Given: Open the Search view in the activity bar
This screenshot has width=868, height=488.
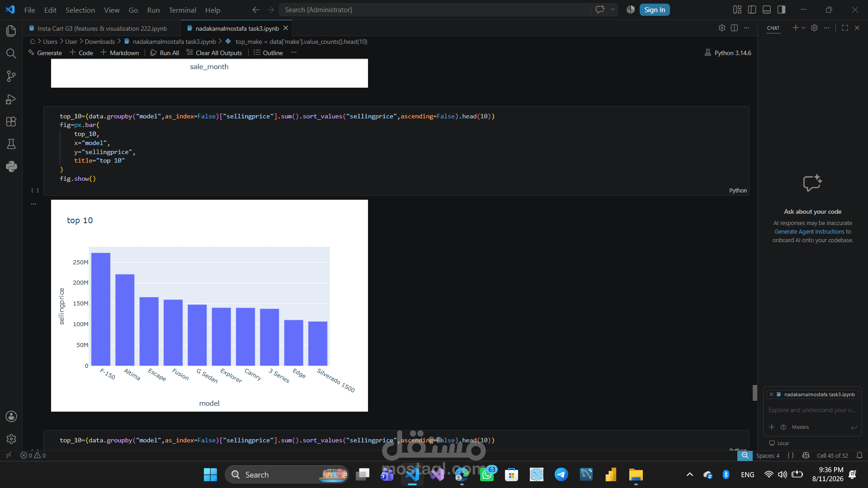Looking at the screenshot, I should [x=11, y=53].
